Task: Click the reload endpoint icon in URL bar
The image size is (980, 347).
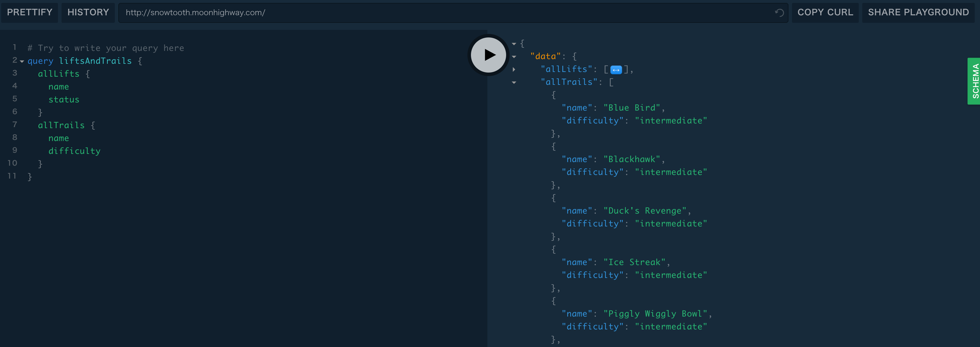Action: pyautogui.click(x=779, y=13)
